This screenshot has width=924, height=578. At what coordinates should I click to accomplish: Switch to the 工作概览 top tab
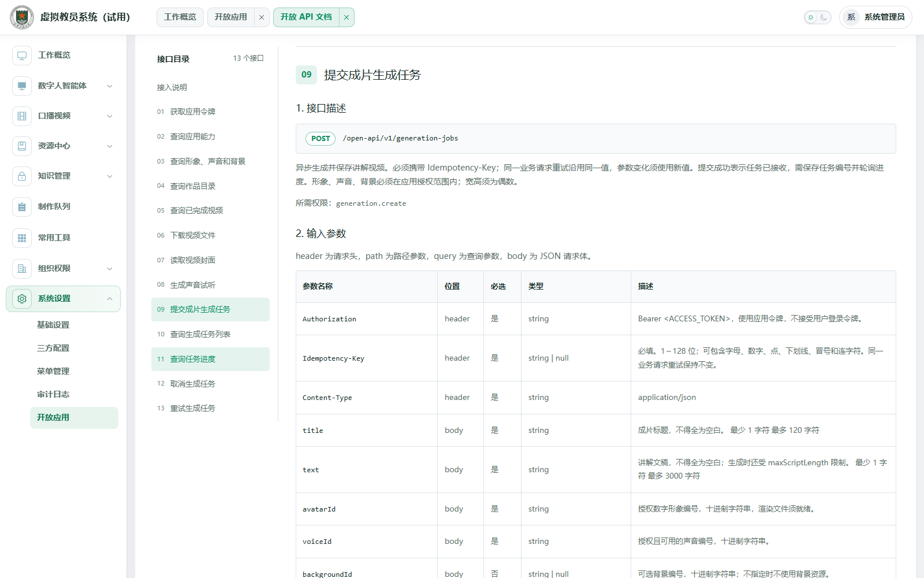[x=180, y=17]
